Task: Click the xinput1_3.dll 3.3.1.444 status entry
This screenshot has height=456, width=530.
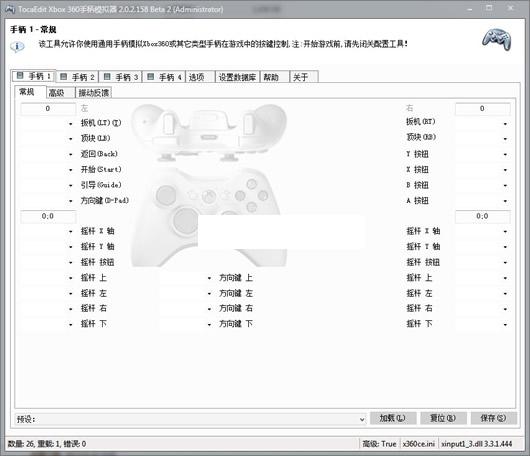Action: (477, 444)
